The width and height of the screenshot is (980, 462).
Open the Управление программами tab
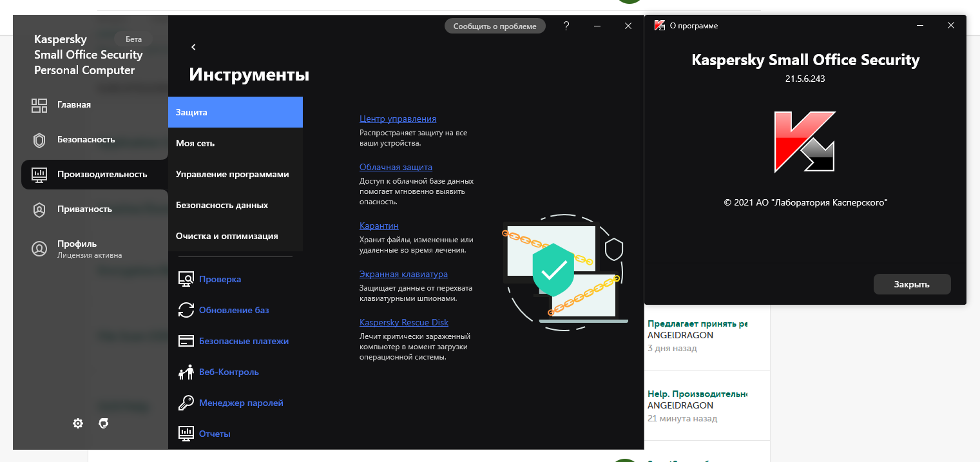[x=235, y=174]
